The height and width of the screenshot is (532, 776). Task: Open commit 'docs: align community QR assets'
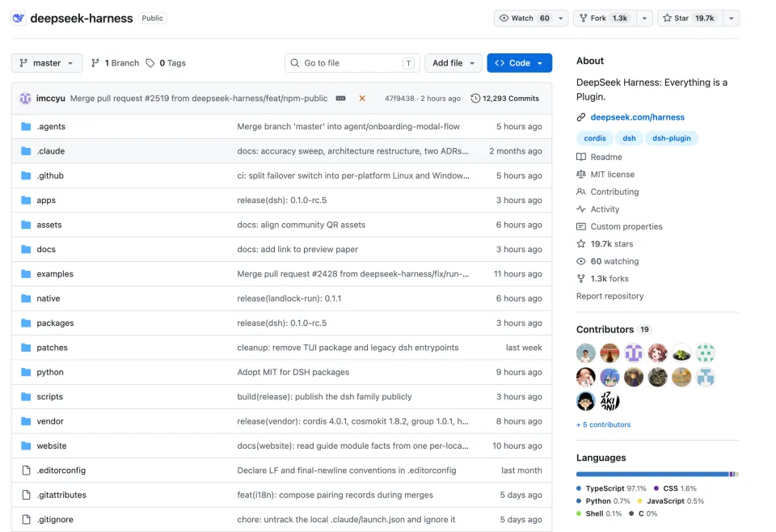301,225
